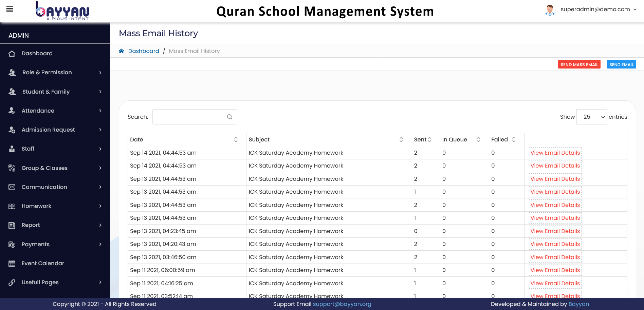644x310 pixels.
Task: Expand Payments submenu chevron
Action: tap(100, 244)
